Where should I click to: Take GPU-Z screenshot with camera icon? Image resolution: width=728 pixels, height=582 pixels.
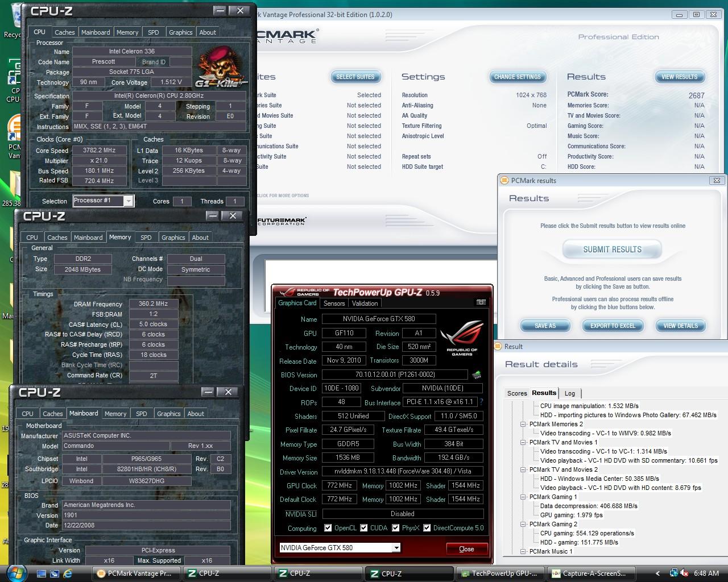[x=481, y=302]
